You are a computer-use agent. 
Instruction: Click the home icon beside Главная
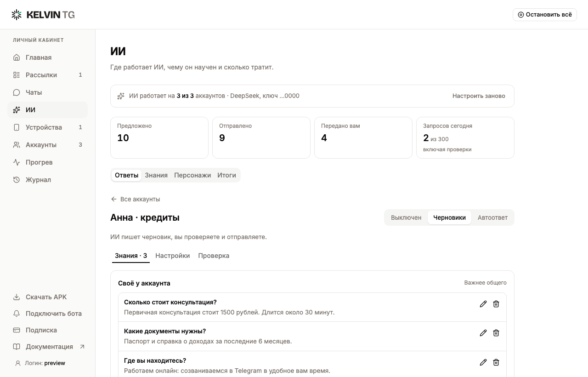coord(17,57)
